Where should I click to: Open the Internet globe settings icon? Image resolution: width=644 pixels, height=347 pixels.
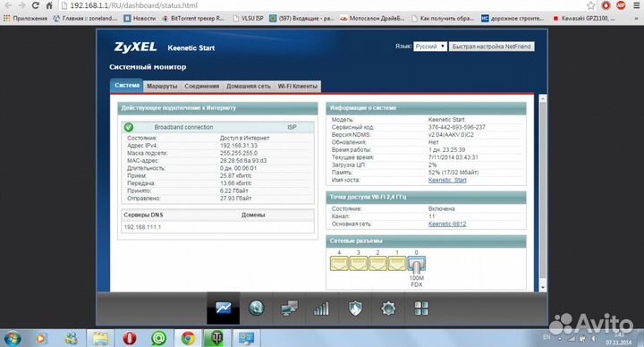click(x=257, y=308)
